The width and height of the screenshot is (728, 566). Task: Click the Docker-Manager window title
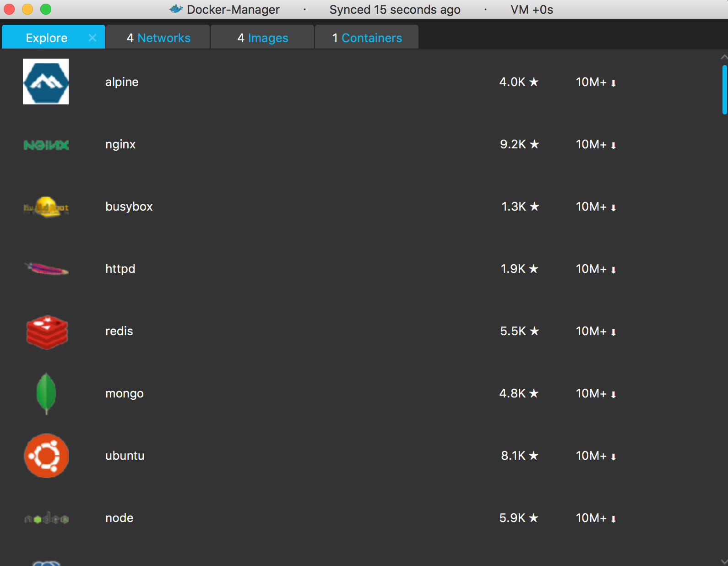click(233, 10)
